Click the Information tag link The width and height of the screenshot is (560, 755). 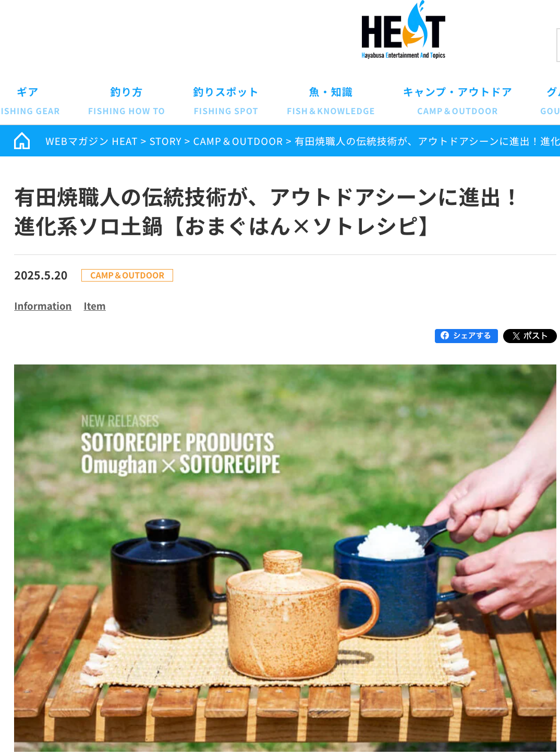coord(43,306)
